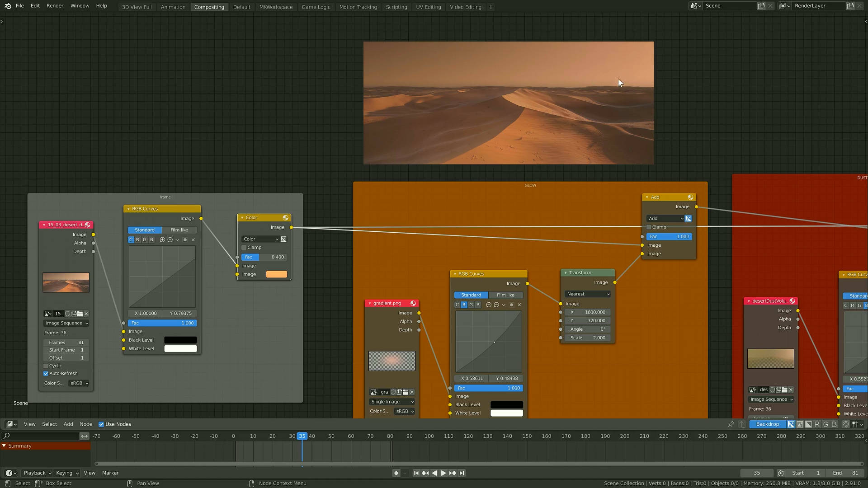Image resolution: width=868 pixels, height=488 pixels.
Task: Open the Render menu
Action: coord(55,6)
